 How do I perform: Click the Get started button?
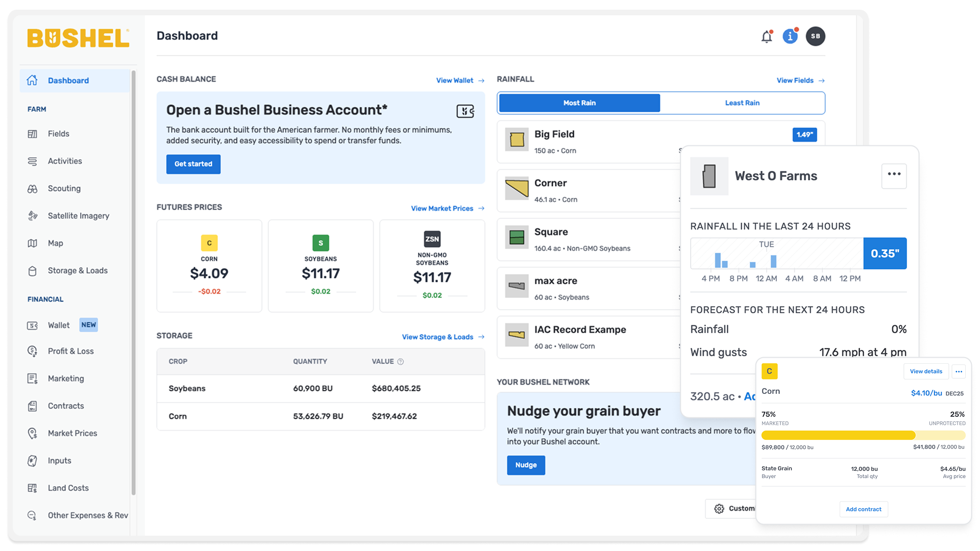coord(193,164)
